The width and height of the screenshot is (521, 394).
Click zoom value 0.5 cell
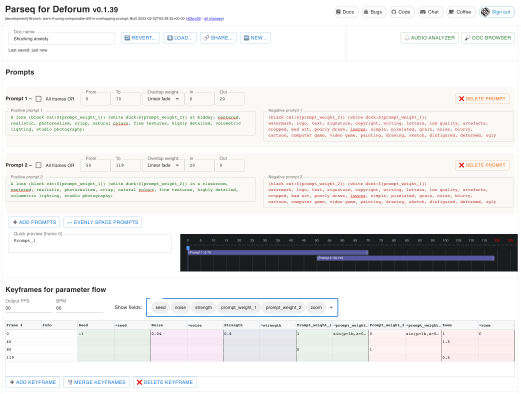point(460,357)
